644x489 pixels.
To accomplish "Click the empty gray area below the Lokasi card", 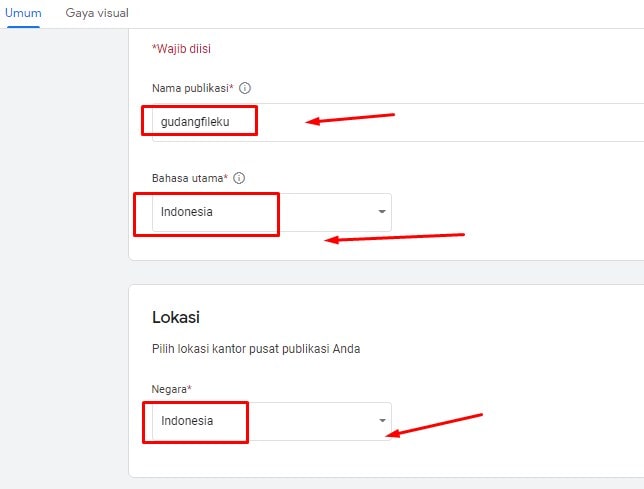I will pos(380,483).
